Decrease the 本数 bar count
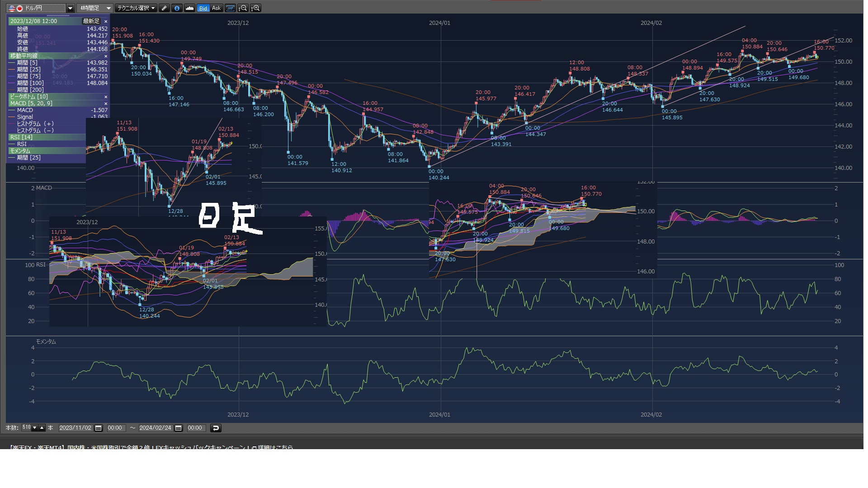This screenshot has height=488, width=868. pos(35,428)
